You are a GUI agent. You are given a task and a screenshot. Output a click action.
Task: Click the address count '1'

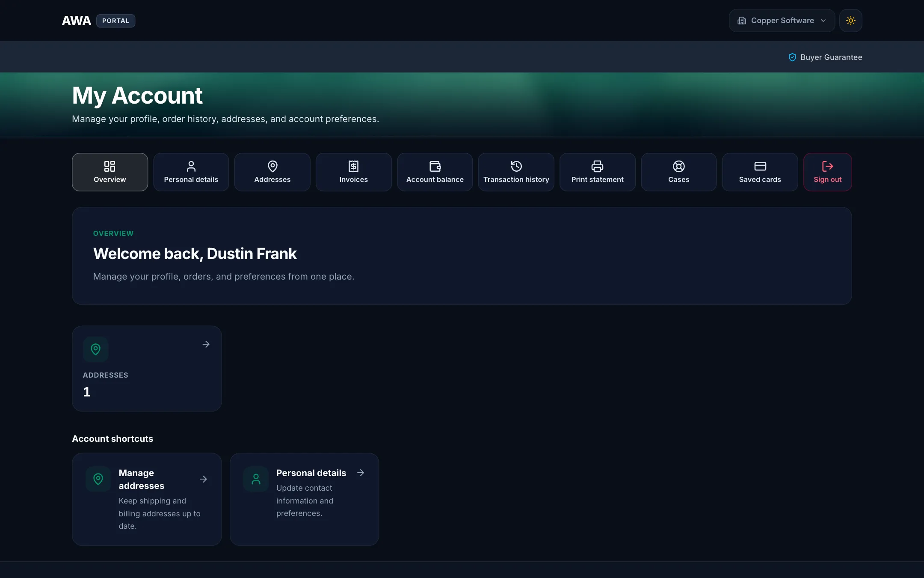point(87,392)
